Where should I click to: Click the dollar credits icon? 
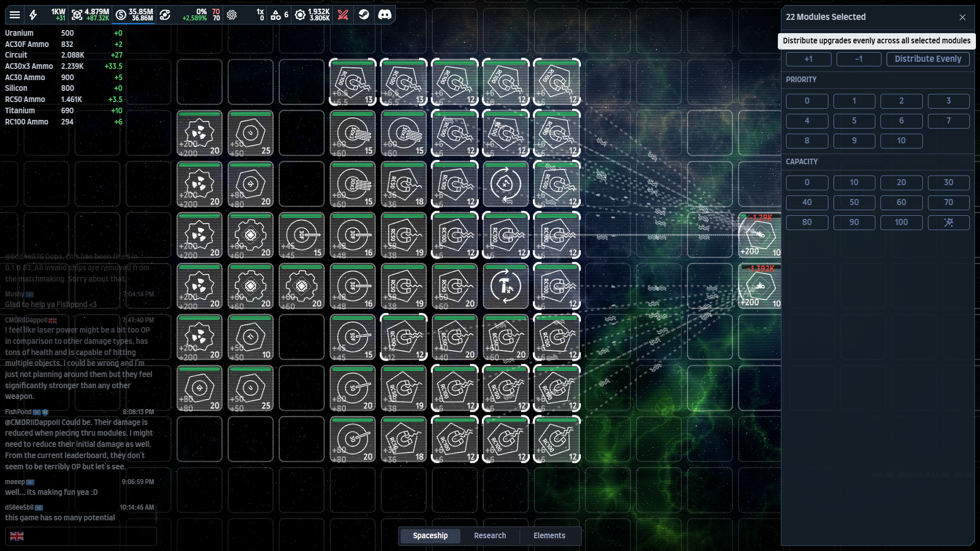(x=121, y=15)
